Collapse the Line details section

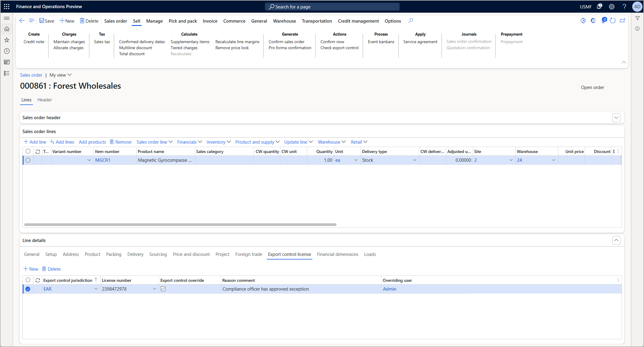point(617,240)
